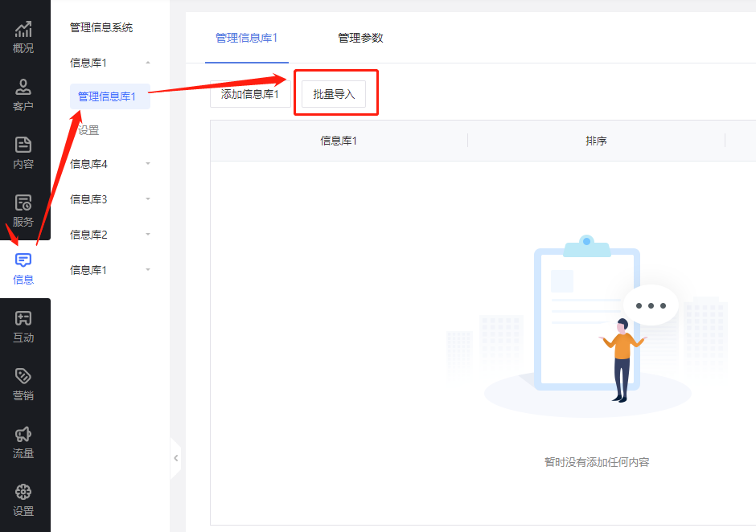This screenshot has width=756, height=532.
Task: Select the 客户 customers icon
Action: click(x=23, y=95)
